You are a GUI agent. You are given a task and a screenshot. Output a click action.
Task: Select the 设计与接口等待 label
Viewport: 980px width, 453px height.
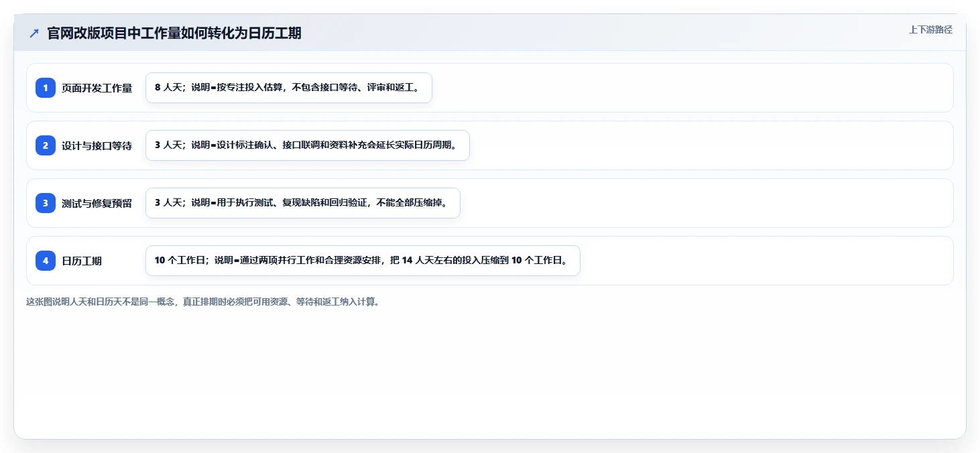[x=97, y=145]
